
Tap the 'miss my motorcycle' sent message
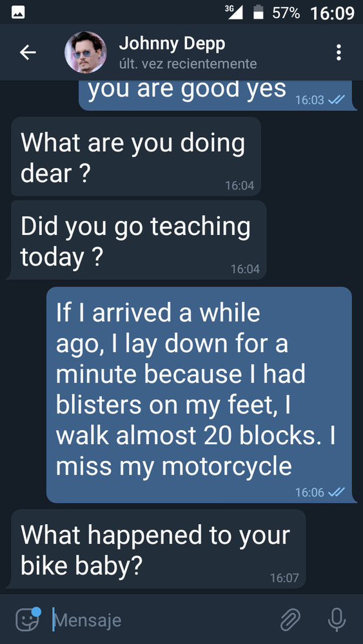click(x=199, y=395)
